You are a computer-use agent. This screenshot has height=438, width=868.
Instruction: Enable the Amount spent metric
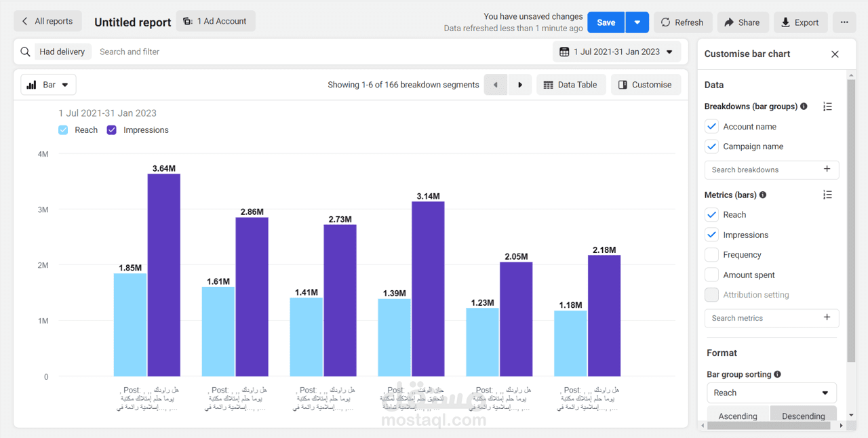(711, 275)
